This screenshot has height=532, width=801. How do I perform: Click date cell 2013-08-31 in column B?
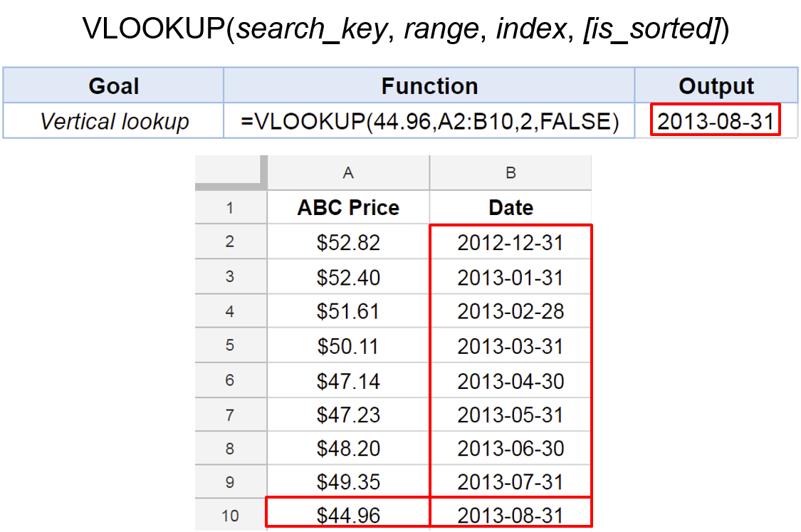(x=511, y=513)
